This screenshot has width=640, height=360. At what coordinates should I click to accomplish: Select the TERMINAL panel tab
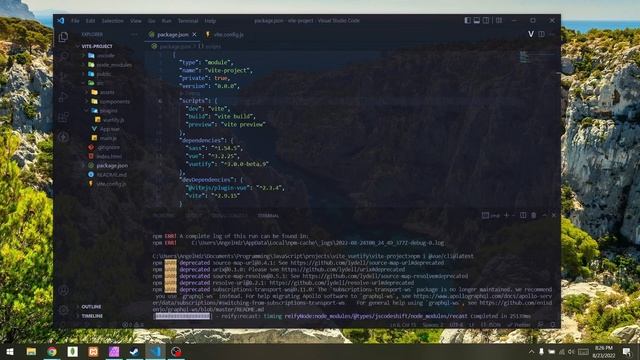coord(268,216)
